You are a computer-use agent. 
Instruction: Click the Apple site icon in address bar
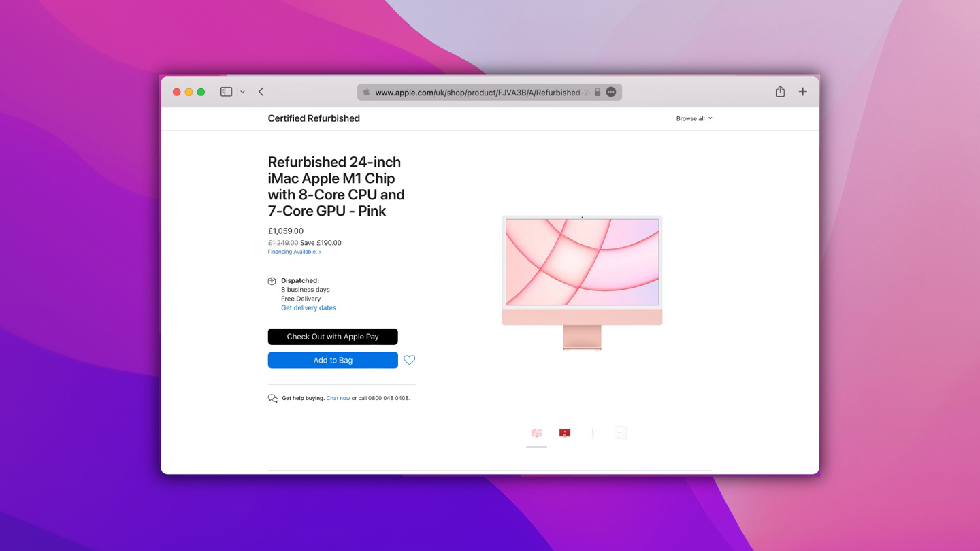click(366, 92)
